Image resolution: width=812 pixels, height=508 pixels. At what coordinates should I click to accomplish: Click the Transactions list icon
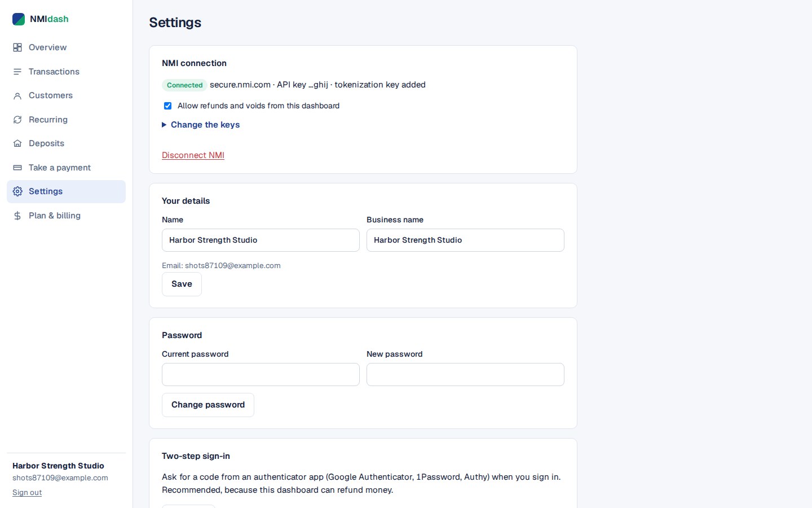[x=17, y=72]
